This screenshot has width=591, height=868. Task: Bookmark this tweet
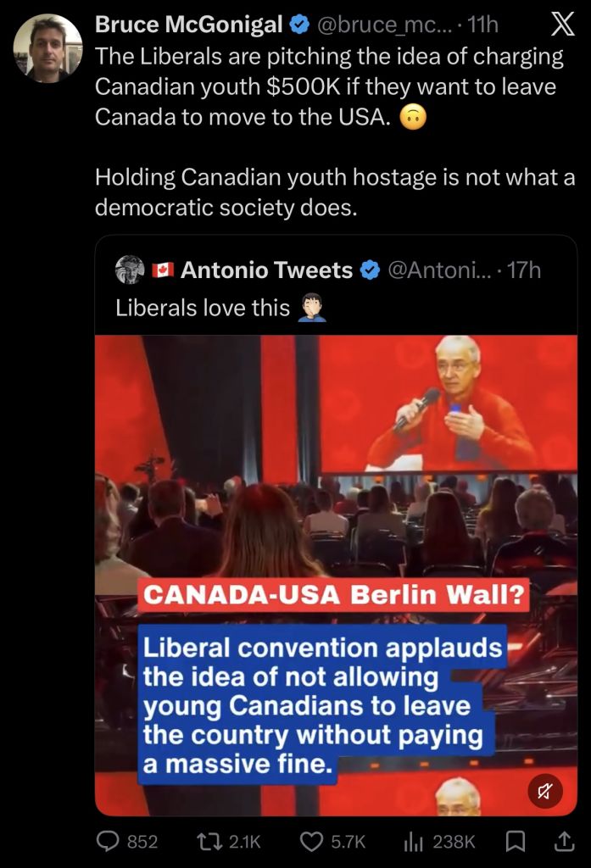tap(516, 842)
